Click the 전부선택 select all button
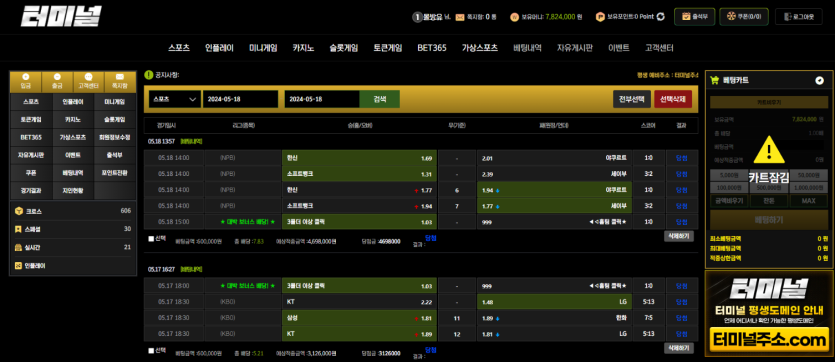 (x=632, y=99)
